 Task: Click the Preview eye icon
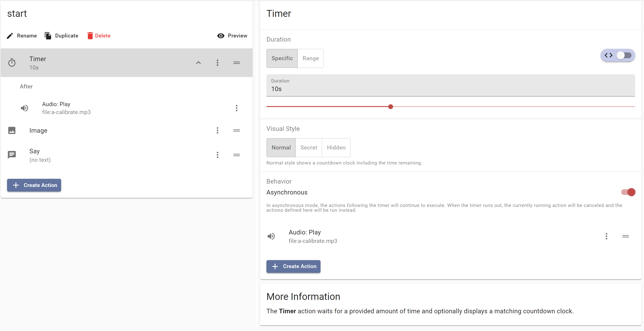(221, 36)
